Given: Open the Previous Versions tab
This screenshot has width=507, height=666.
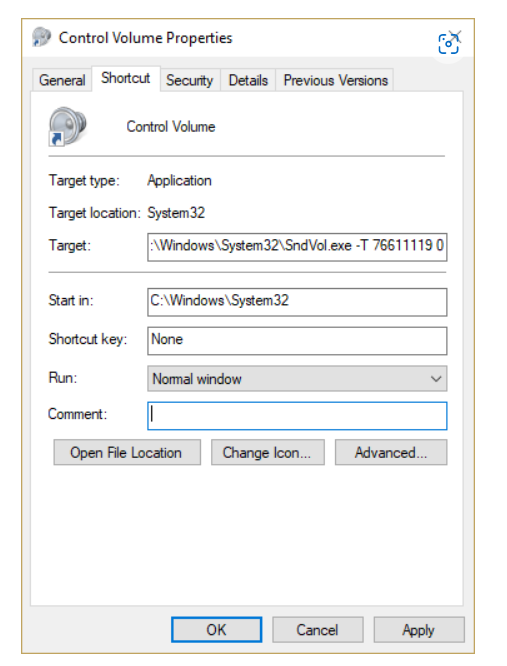Looking at the screenshot, I should [335, 80].
